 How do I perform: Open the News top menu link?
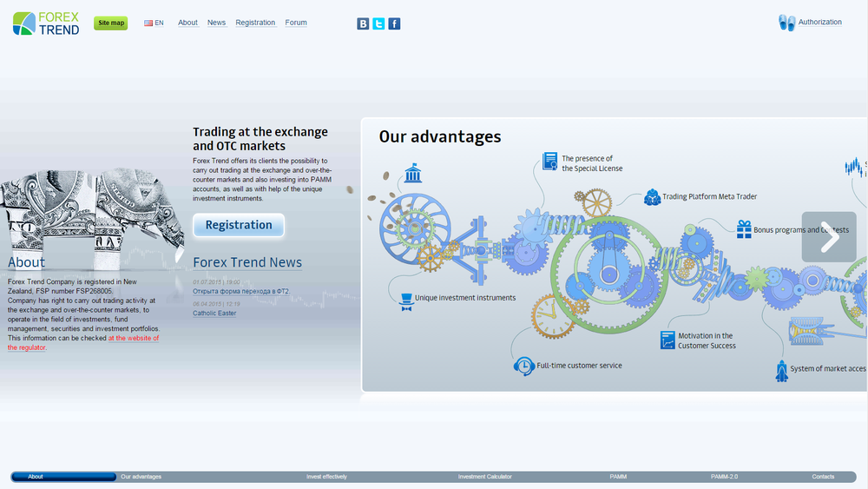point(216,23)
